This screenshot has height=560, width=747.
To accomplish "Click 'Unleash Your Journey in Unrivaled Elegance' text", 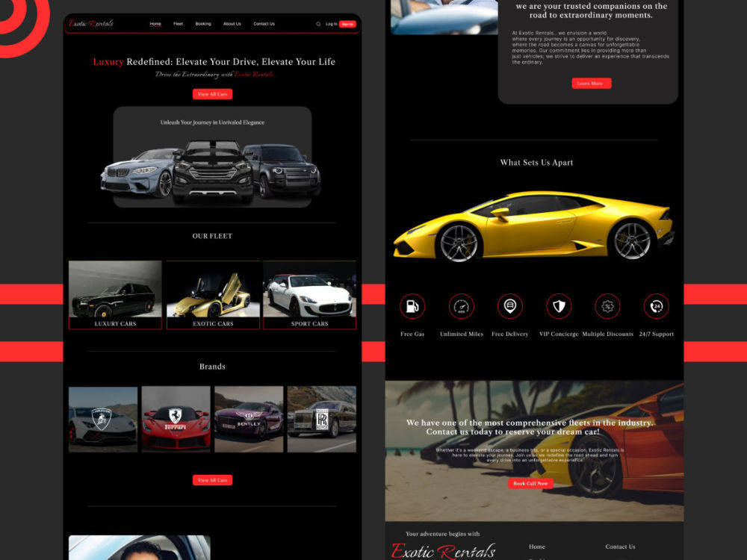I will (212, 122).
